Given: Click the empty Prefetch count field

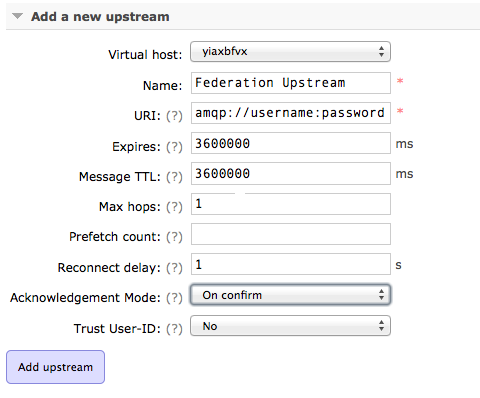Looking at the screenshot, I should point(291,234).
